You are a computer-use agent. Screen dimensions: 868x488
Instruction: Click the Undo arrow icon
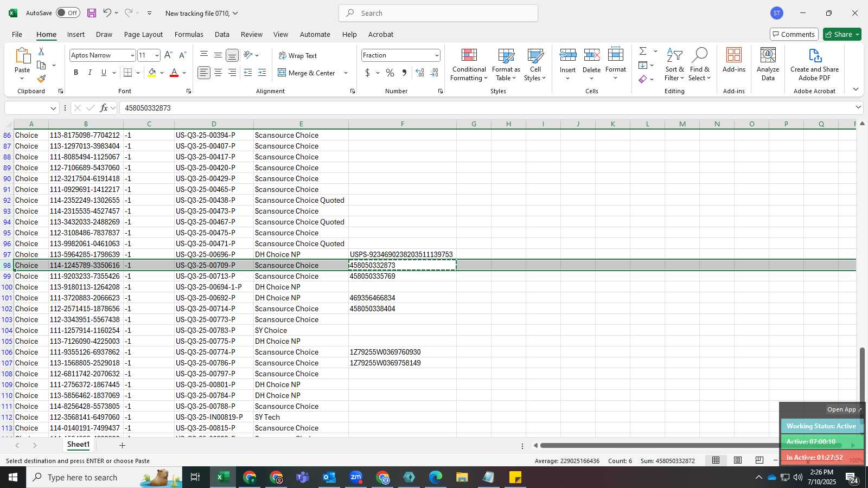(x=107, y=13)
